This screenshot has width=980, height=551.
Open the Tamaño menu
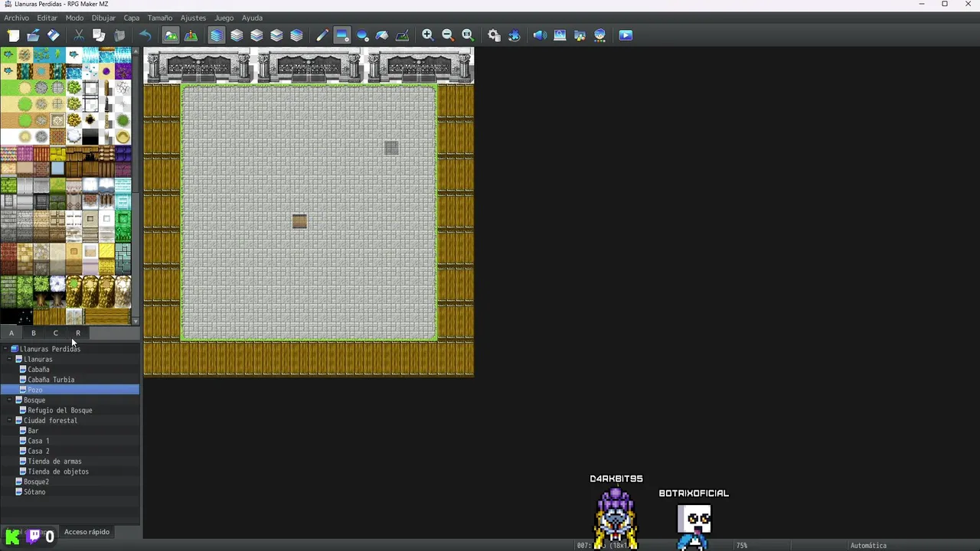160,18
